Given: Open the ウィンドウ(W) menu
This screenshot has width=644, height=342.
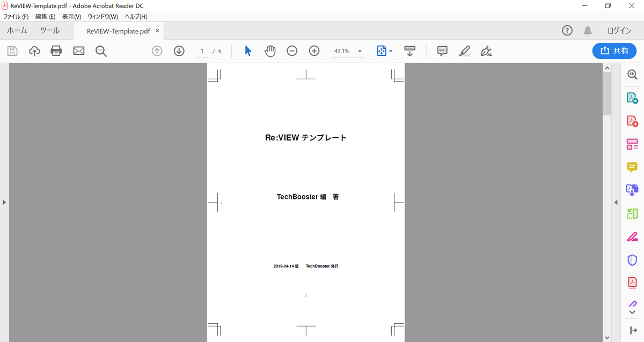Looking at the screenshot, I should [x=103, y=17].
